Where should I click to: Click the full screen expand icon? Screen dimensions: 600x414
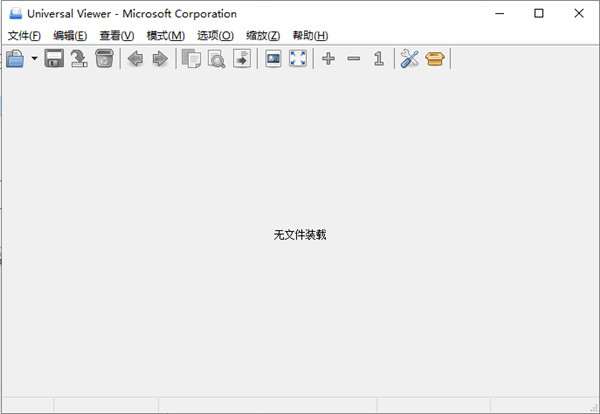(x=298, y=60)
